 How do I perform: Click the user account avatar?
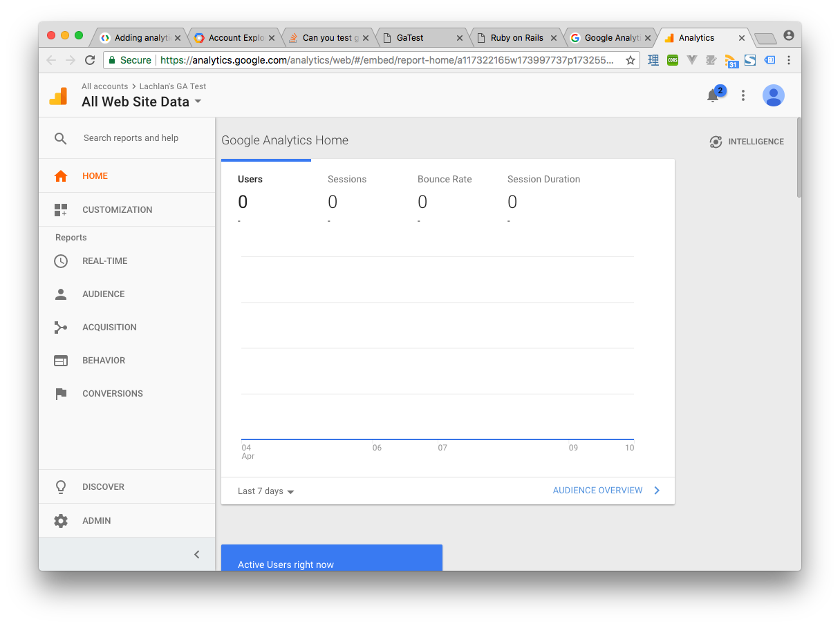[774, 95]
